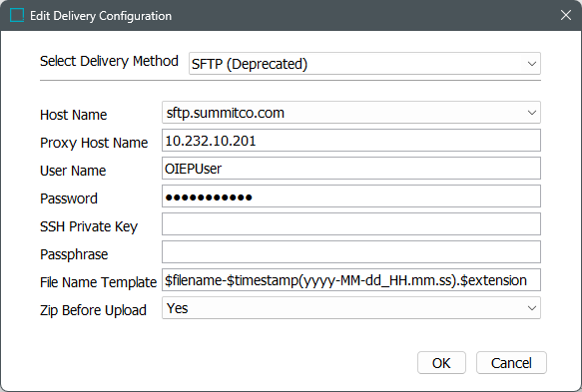Click the Zip Before Upload label
Screen dimensions: 582x392
pyautogui.click(x=93, y=310)
